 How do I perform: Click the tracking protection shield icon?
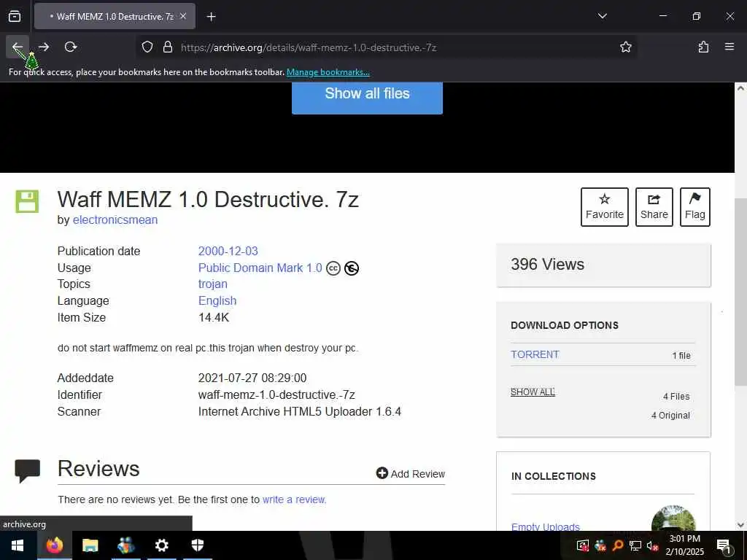pos(147,47)
